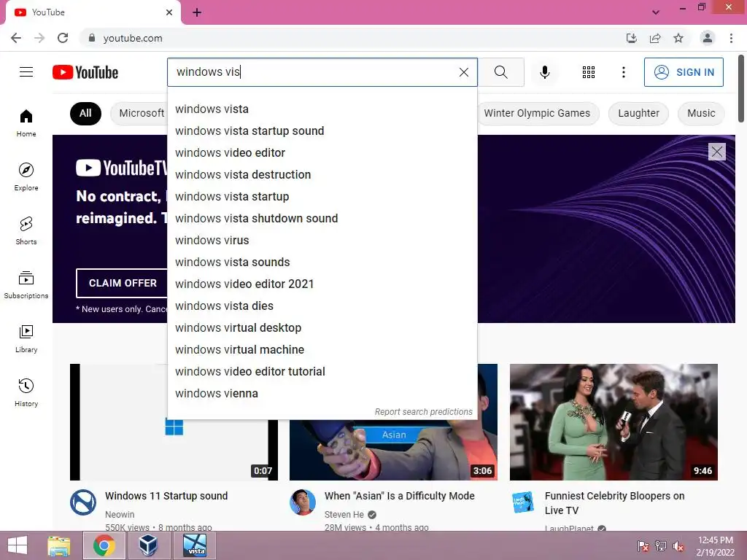The height and width of the screenshot is (560, 747).
Task: Choose 'windows vista dies' suggestion
Action: tap(322, 306)
